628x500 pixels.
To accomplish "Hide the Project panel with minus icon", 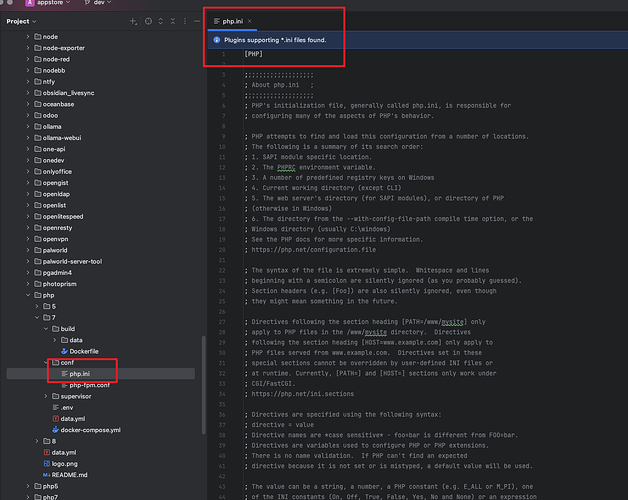I will click(x=197, y=21).
